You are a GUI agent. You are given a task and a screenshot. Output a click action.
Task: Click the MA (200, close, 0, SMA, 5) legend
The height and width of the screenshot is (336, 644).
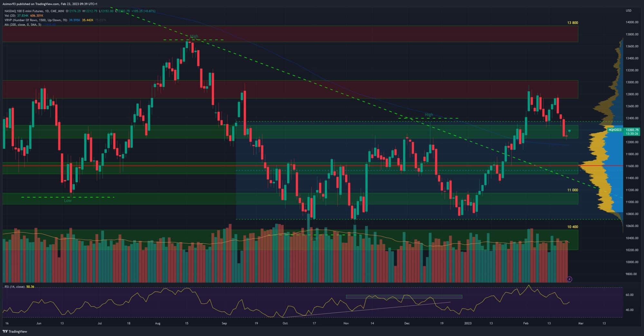23,24
